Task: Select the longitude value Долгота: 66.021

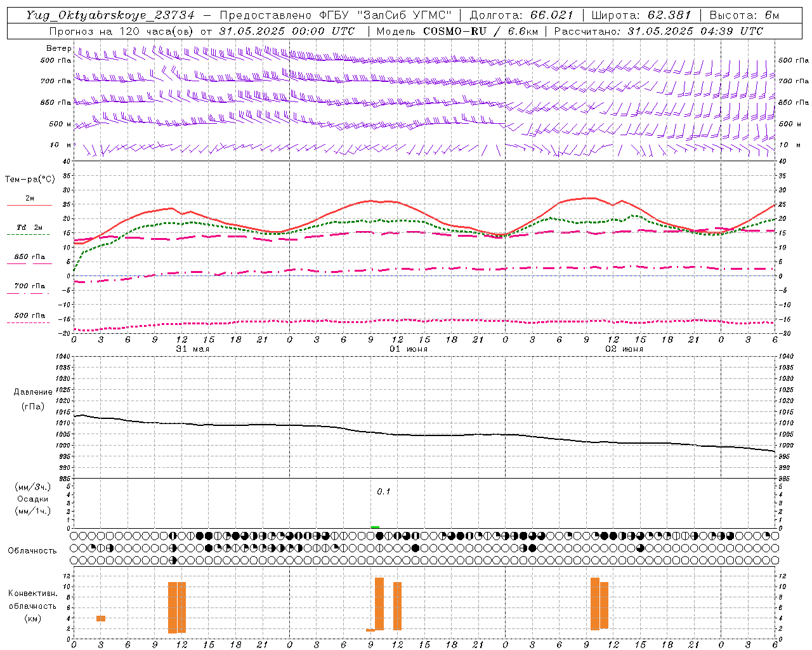Action: (521, 15)
